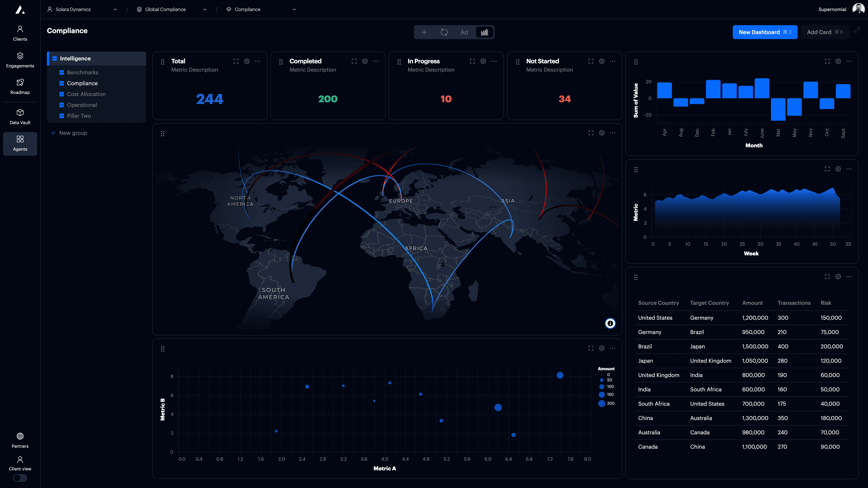Click the refresh icon in the toolbar
Image resolution: width=868 pixels, height=488 pixels.
[444, 32]
